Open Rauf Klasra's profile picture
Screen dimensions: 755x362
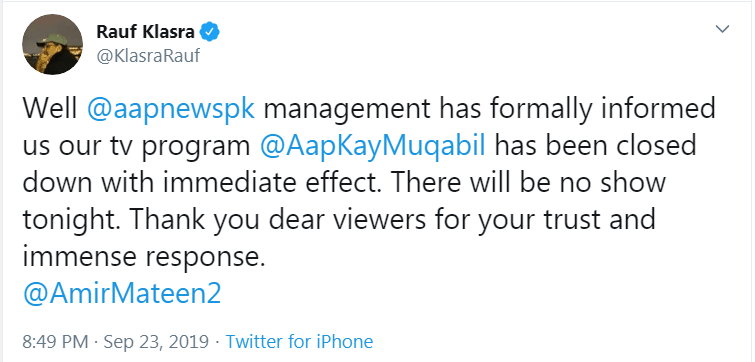[x=52, y=44]
